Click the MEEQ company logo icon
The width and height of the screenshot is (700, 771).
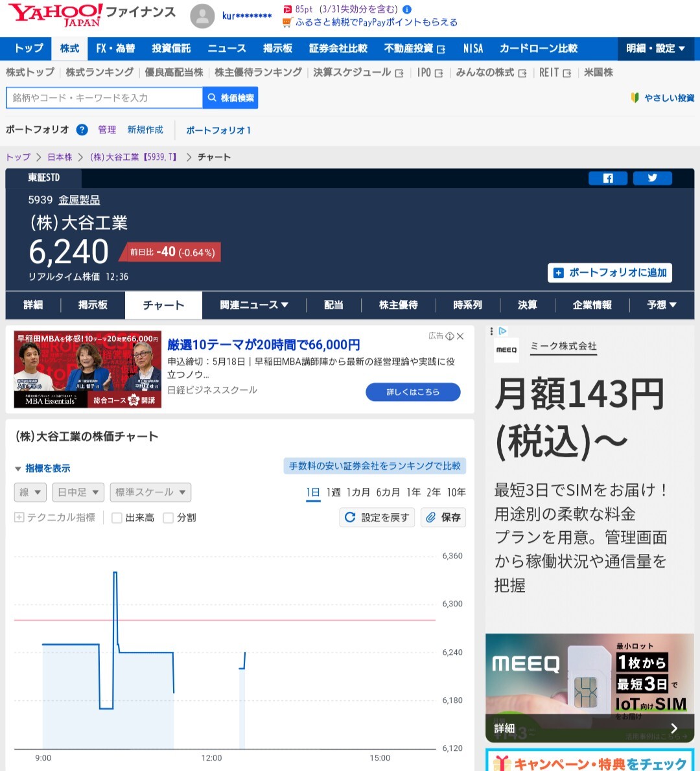point(506,350)
